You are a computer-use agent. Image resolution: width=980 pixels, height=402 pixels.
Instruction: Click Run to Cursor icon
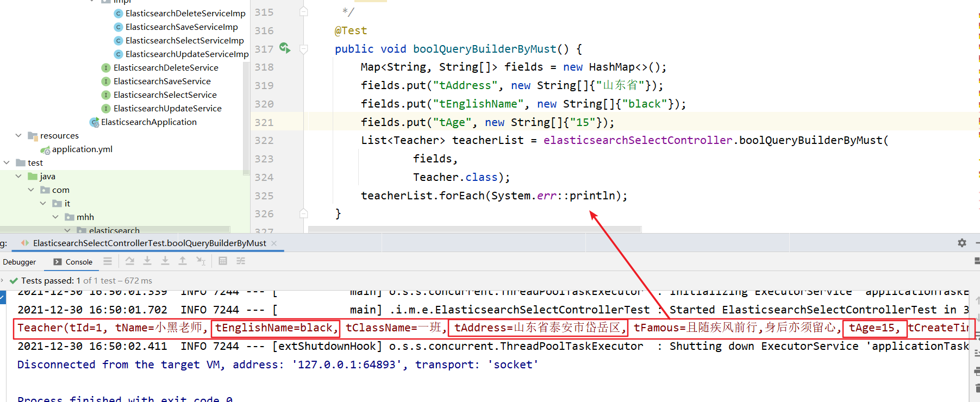pos(201,261)
